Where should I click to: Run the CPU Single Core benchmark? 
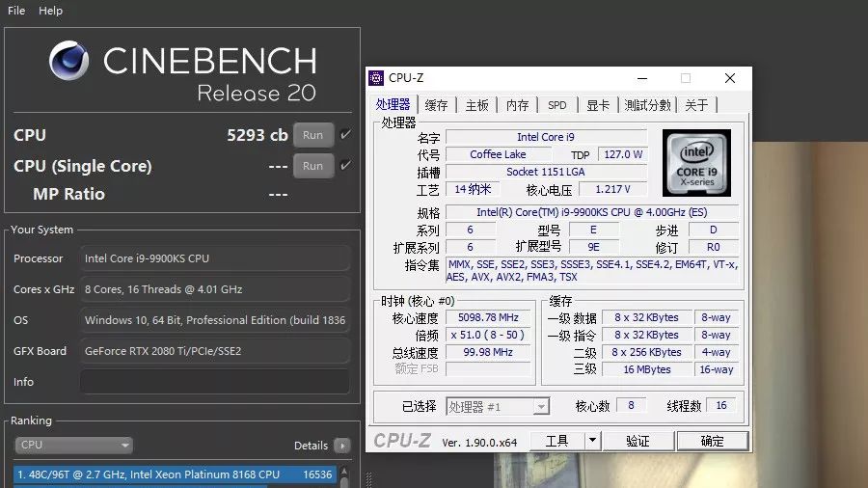312,166
